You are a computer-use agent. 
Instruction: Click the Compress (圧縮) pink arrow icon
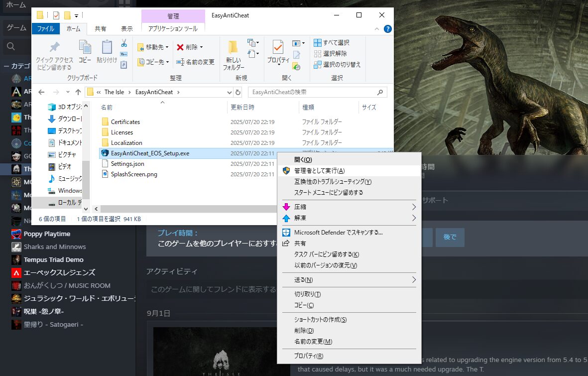[286, 207]
